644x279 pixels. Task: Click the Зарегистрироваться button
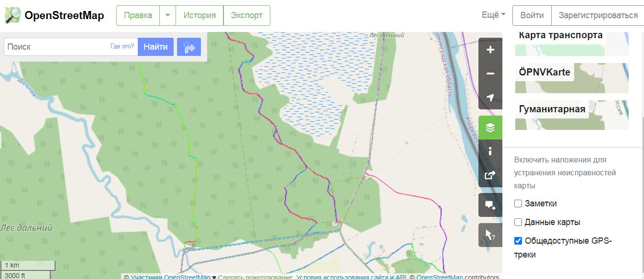598,15
